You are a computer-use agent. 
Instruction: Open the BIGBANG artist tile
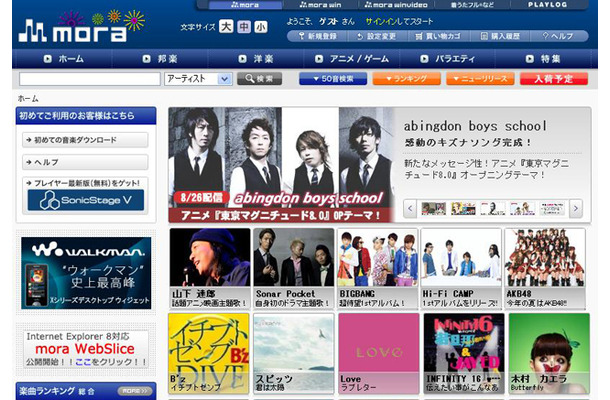coord(377,269)
